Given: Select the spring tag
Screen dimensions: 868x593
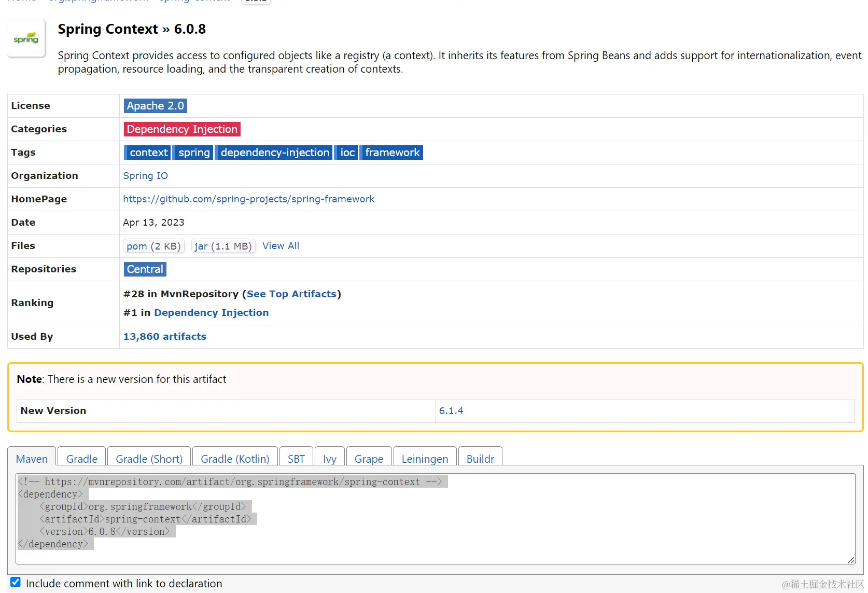Looking at the screenshot, I should coord(193,153).
